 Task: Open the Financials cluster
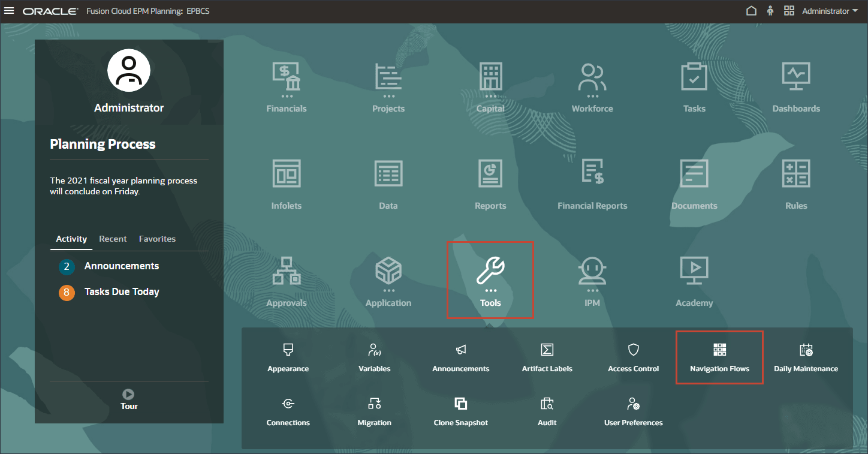click(x=287, y=88)
